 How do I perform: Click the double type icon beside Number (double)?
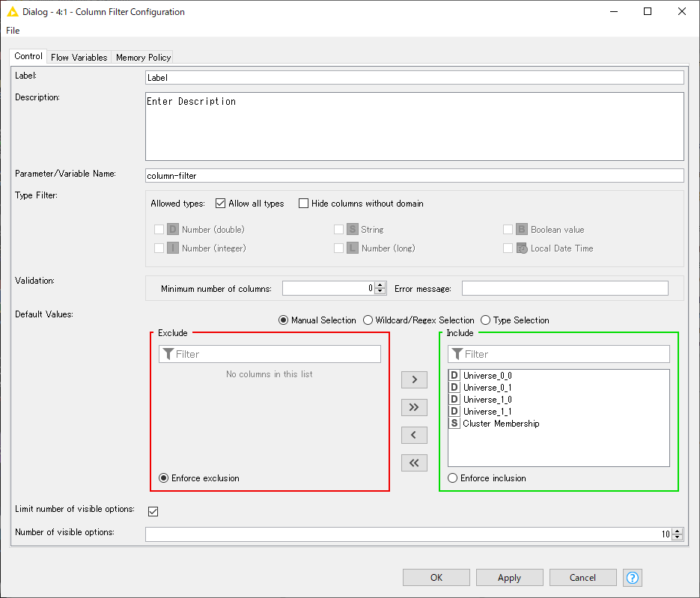point(173,229)
